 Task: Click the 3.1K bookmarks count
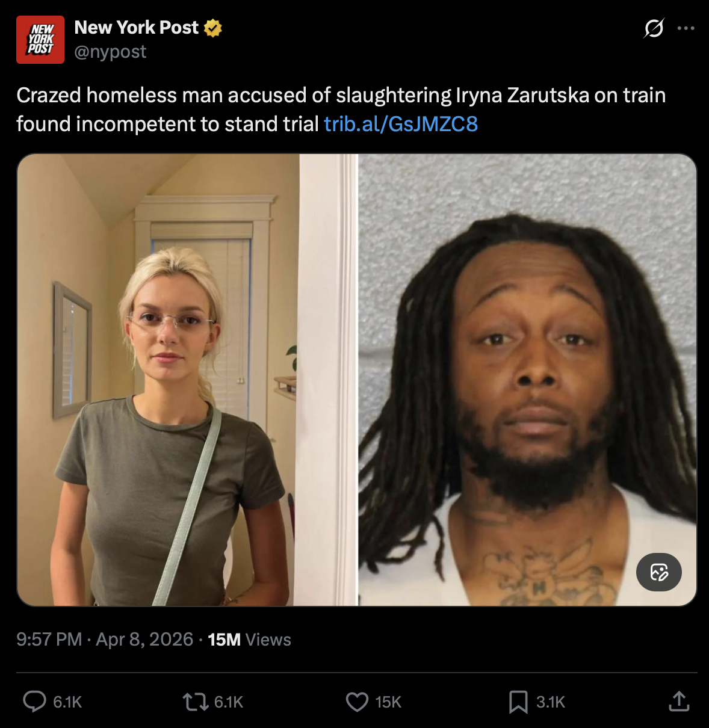click(x=551, y=702)
